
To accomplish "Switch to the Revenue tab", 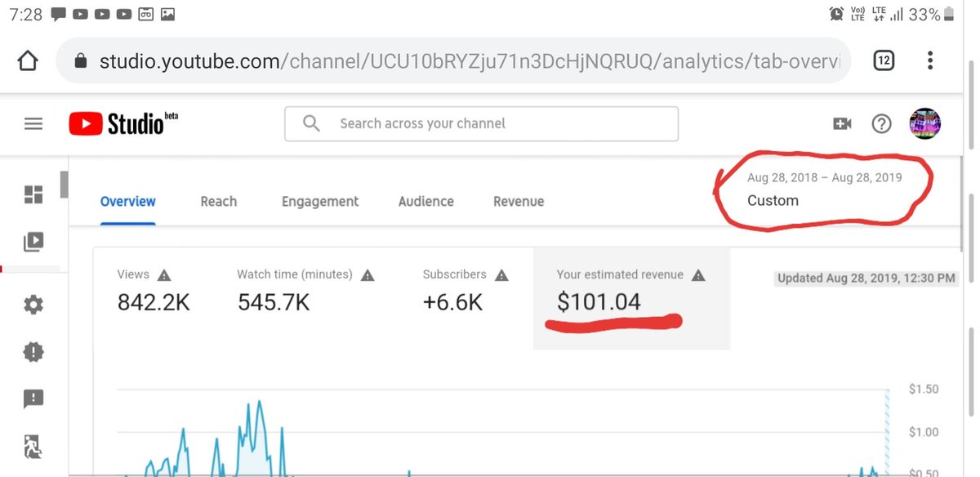I will pos(519,202).
